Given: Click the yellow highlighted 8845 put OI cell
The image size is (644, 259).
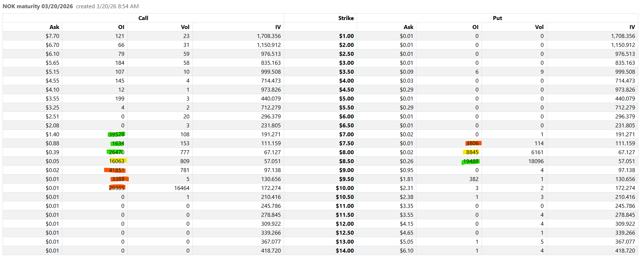Looking at the screenshot, I should (472, 152).
